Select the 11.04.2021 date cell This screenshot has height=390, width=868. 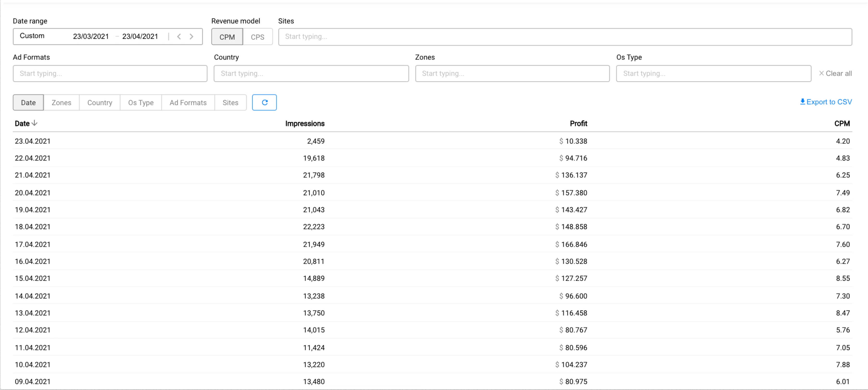(x=33, y=347)
